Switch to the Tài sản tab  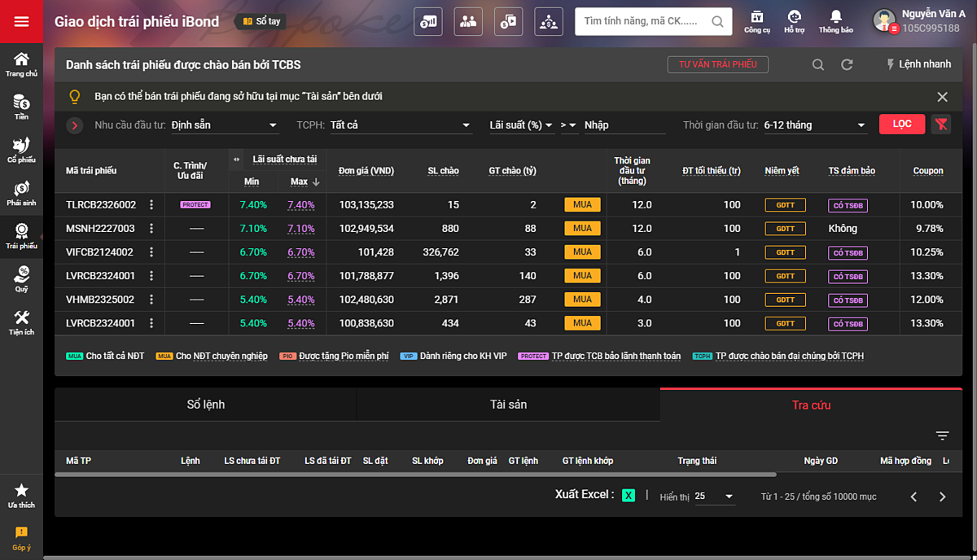pyautogui.click(x=508, y=405)
